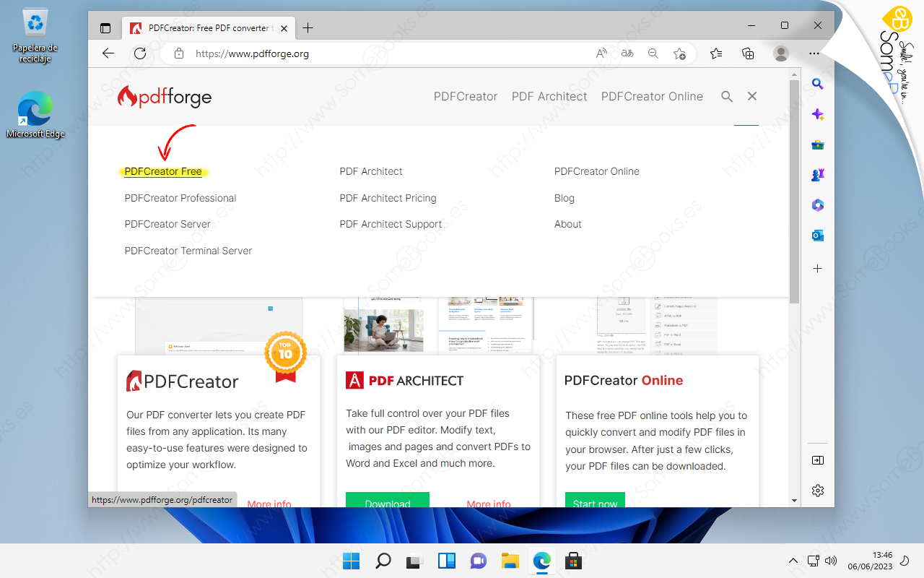
Task: Open Windows Start menu
Action: click(351, 561)
